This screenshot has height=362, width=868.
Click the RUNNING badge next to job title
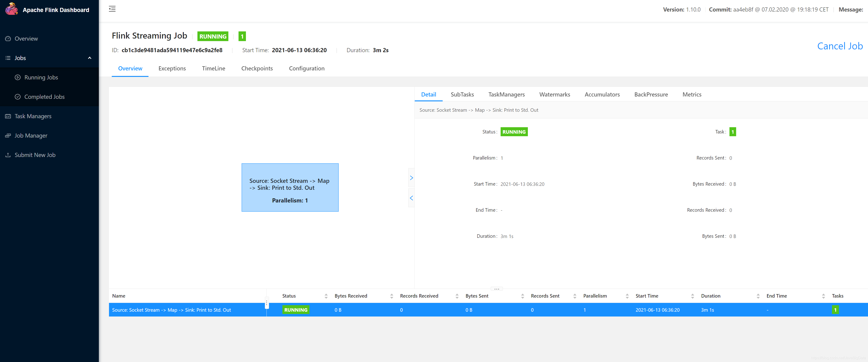coord(213,36)
